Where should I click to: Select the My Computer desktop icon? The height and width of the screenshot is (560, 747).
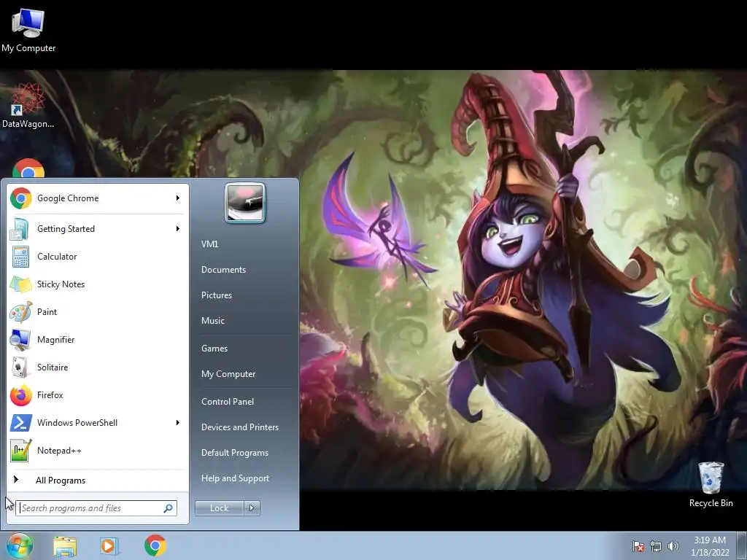[28, 30]
